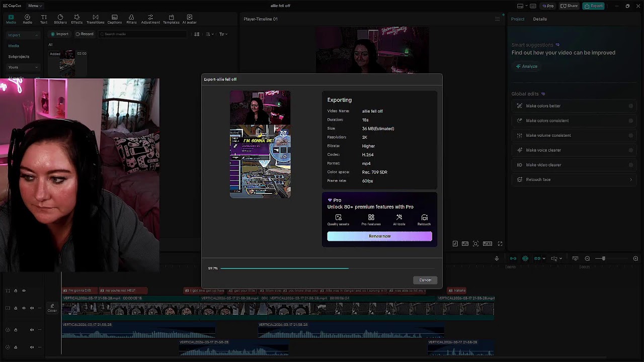Toggle lock on the caption track
This screenshot has height=362, width=644.
(x=16, y=291)
